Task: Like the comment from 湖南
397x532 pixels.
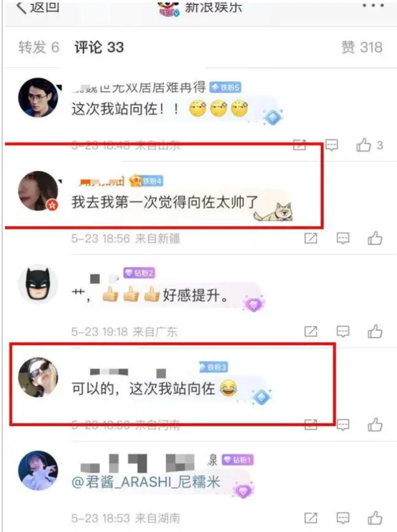Action: point(375,518)
